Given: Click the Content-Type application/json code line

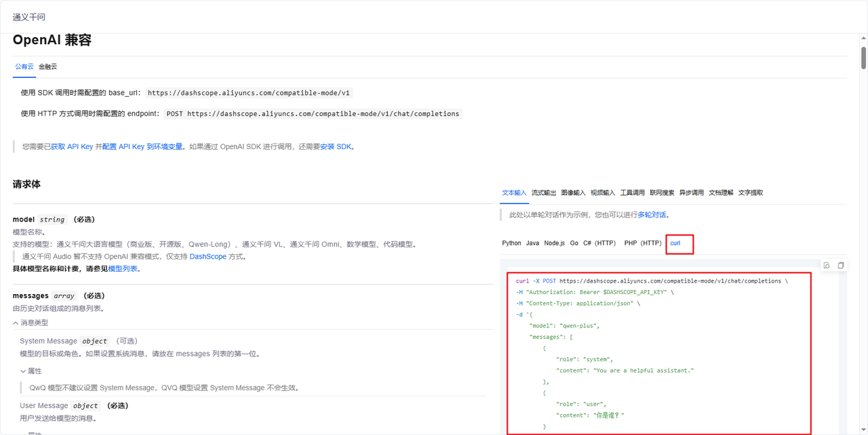Looking at the screenshot, I should point(578,304).
